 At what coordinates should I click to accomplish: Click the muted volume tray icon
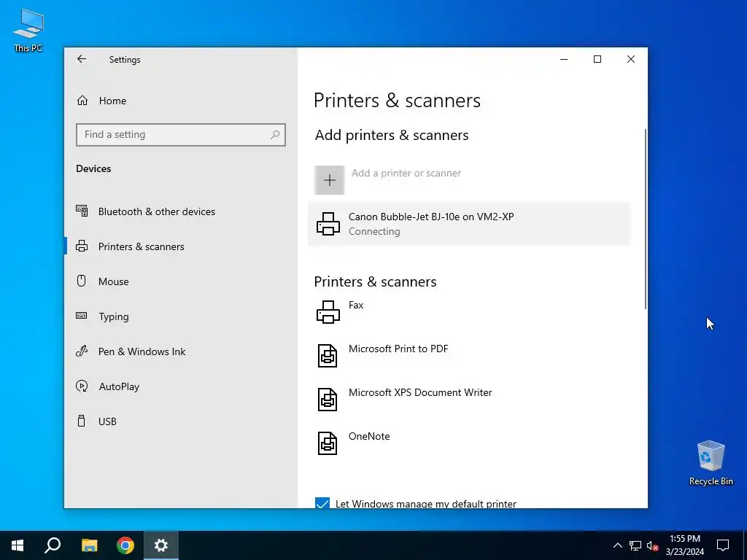653,545
